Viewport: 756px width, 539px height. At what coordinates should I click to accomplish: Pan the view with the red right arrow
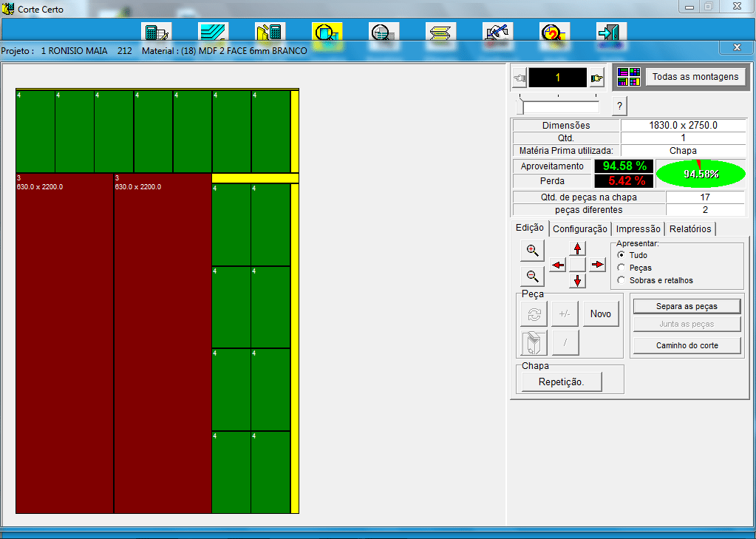pos(597,265)
